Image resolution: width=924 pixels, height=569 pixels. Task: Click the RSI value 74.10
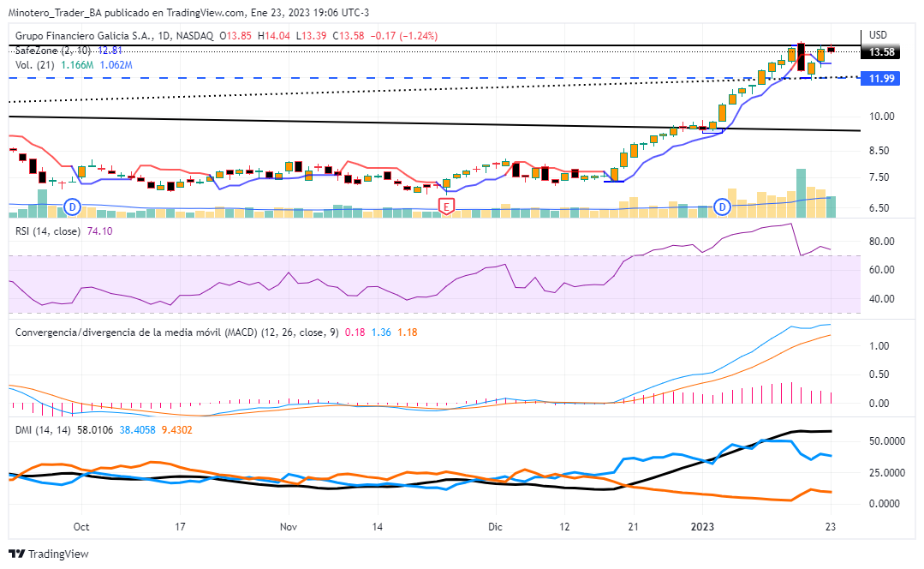point(99,231)
